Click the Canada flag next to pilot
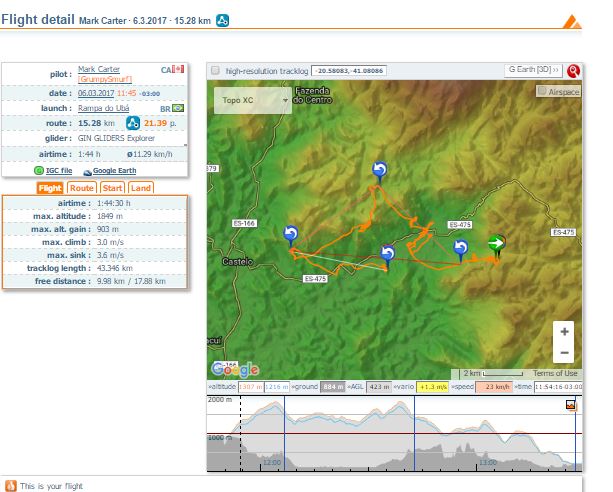The height and width of the screenshot is (492, 613). point(179,70)
